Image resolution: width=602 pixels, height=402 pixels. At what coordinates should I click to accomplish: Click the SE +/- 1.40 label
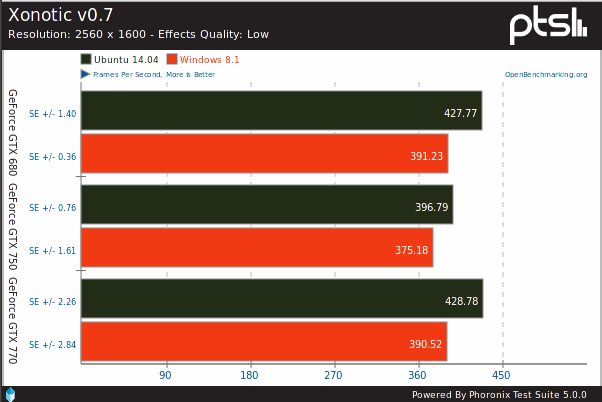pos(53,114)
